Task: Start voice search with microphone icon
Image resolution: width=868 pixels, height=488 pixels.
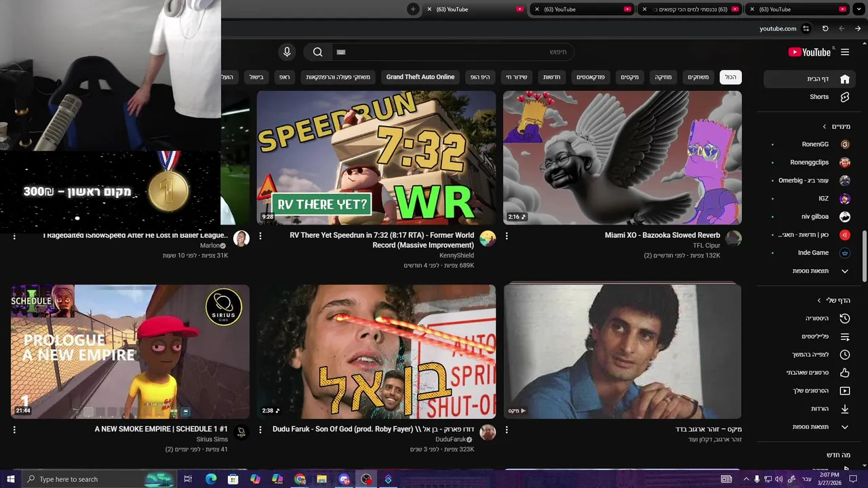Action: [287, 52]
